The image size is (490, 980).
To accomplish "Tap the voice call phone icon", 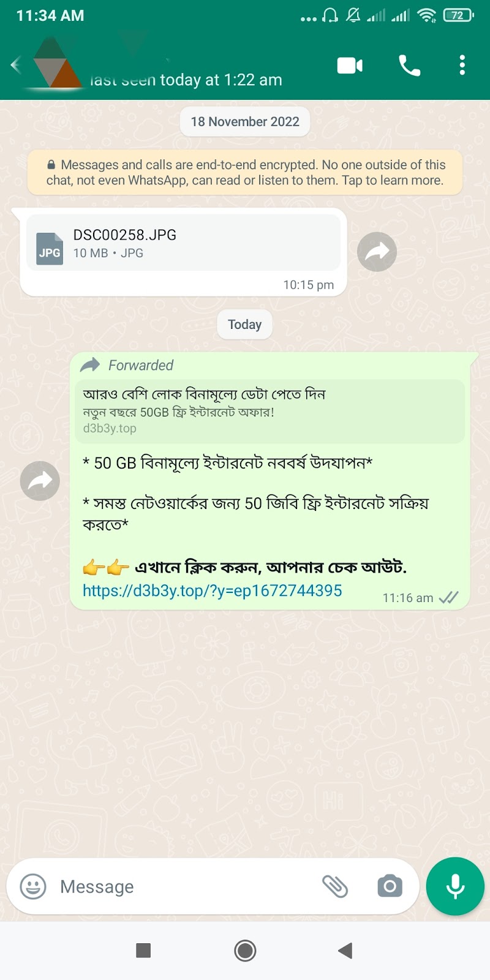I will [409, 65].
